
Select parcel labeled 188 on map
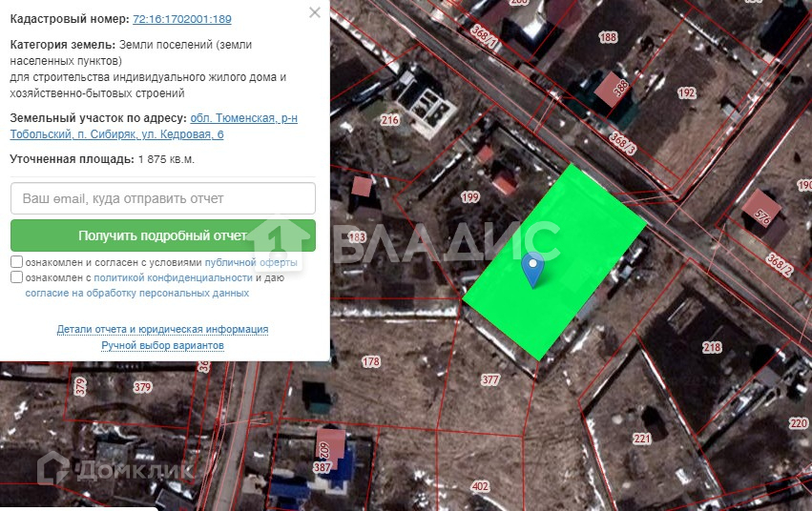[x=608, y=37]
